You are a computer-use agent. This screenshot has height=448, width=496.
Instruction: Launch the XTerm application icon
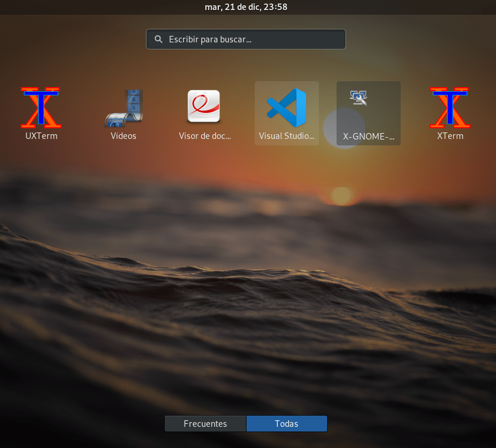(450, 107)
